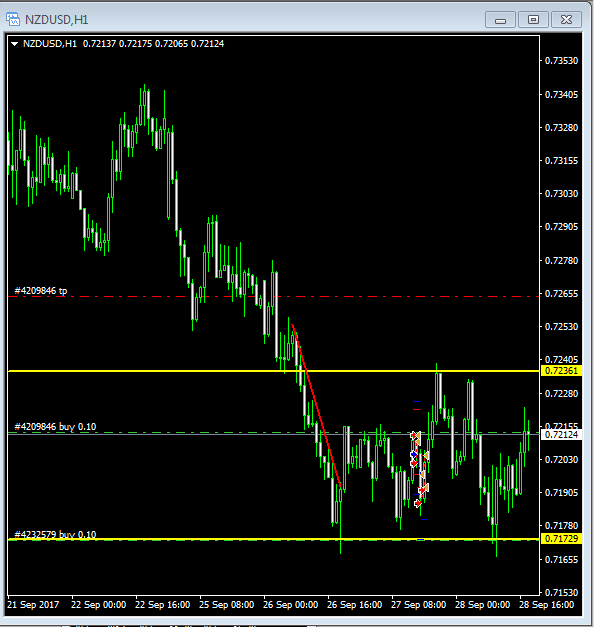Click price scale value 0.73405

point(562,95)
